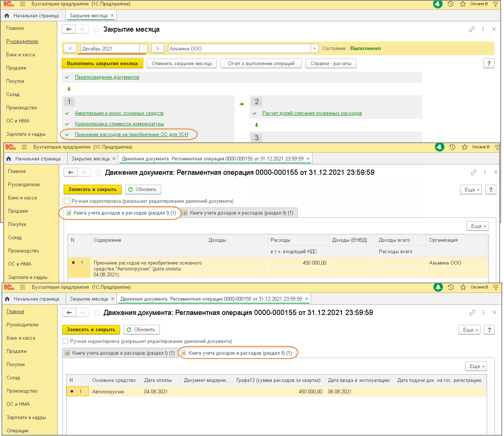Viewport: 504px width, 436px height.
Task: Click Обновить in bottom window
Action: point(142,330)
